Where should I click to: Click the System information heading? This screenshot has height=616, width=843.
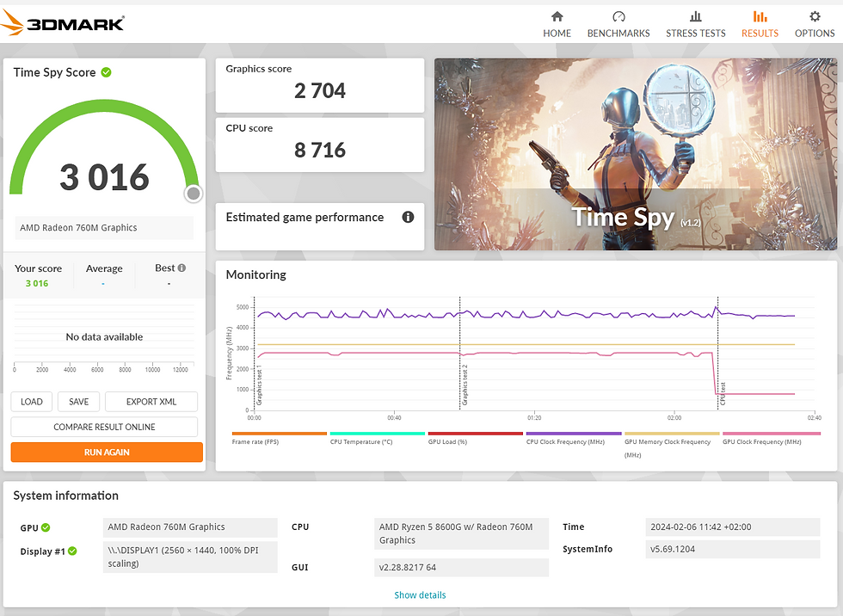65,496
